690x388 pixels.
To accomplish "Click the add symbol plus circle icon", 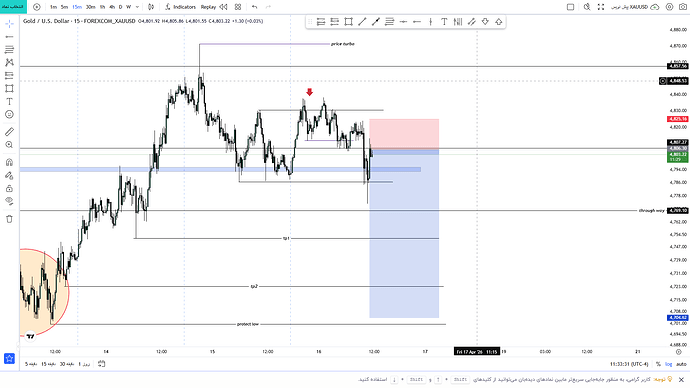I will tap(37, 7).
